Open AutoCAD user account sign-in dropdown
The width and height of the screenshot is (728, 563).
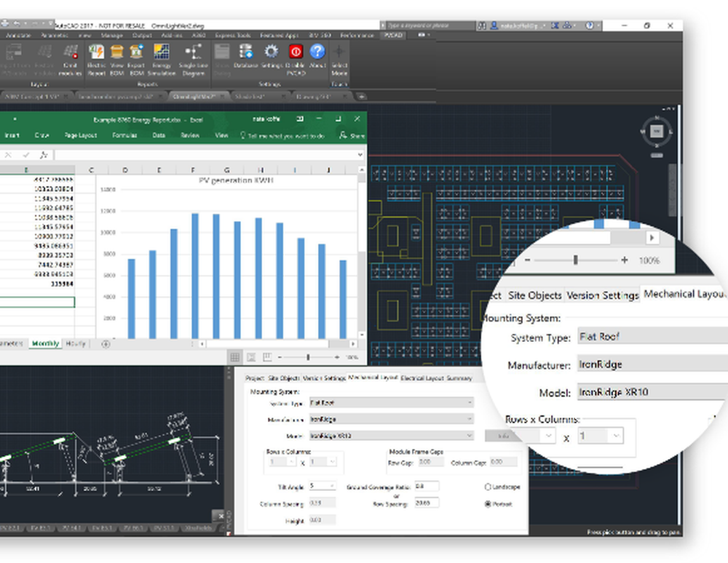pos(519,25)
